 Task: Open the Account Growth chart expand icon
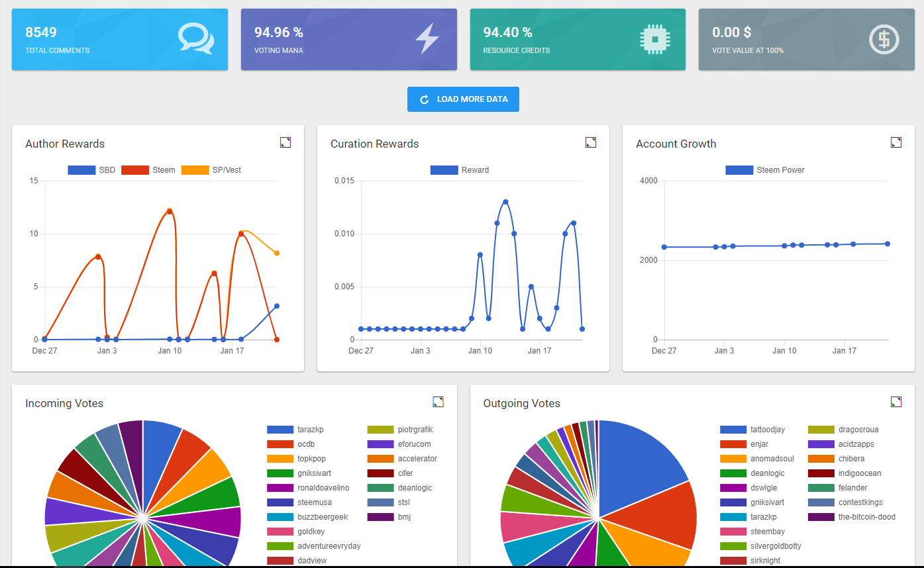click(896, 142)
